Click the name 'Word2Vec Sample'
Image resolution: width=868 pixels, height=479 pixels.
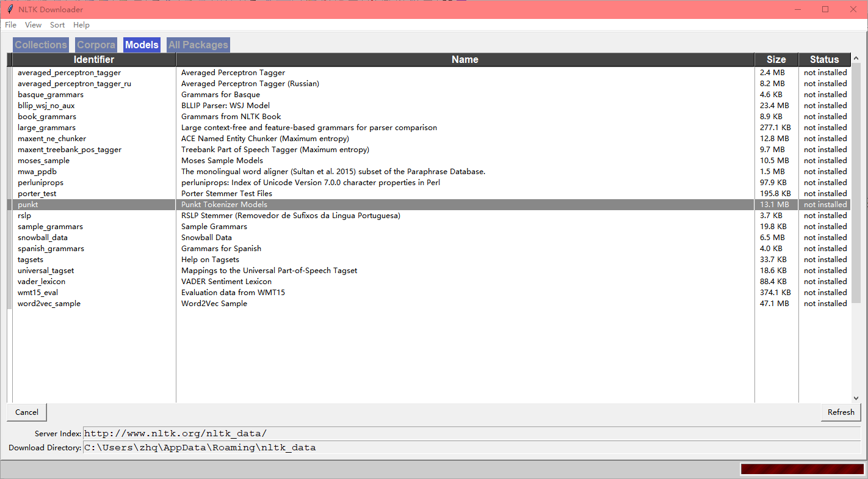pyautogui.click(x=214, y=304)
